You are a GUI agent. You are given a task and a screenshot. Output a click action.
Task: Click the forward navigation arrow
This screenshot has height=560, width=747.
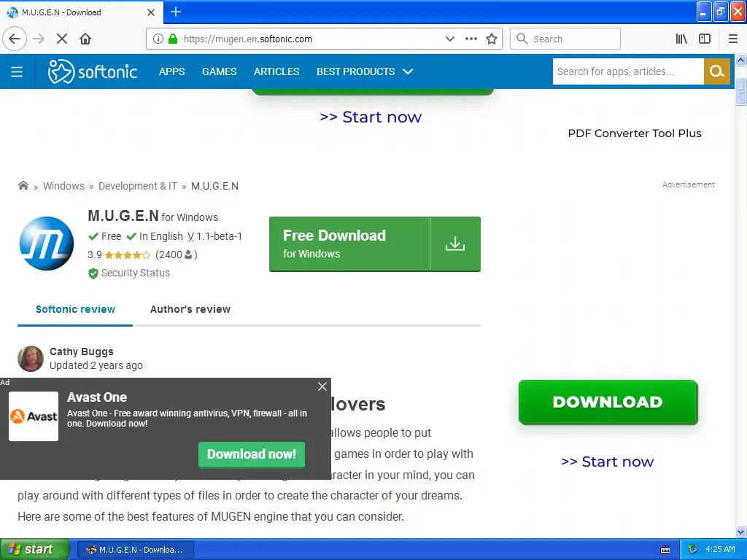pos(39,39)
